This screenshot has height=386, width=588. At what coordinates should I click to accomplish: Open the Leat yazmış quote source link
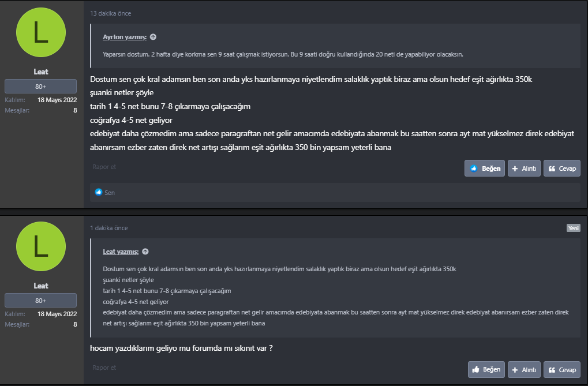(121, 252)
